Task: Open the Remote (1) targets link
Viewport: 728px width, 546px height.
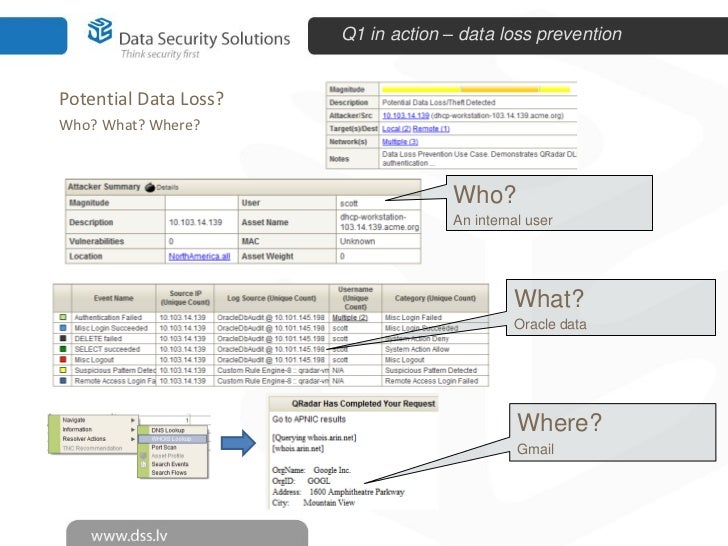Action: click(431, 129)
